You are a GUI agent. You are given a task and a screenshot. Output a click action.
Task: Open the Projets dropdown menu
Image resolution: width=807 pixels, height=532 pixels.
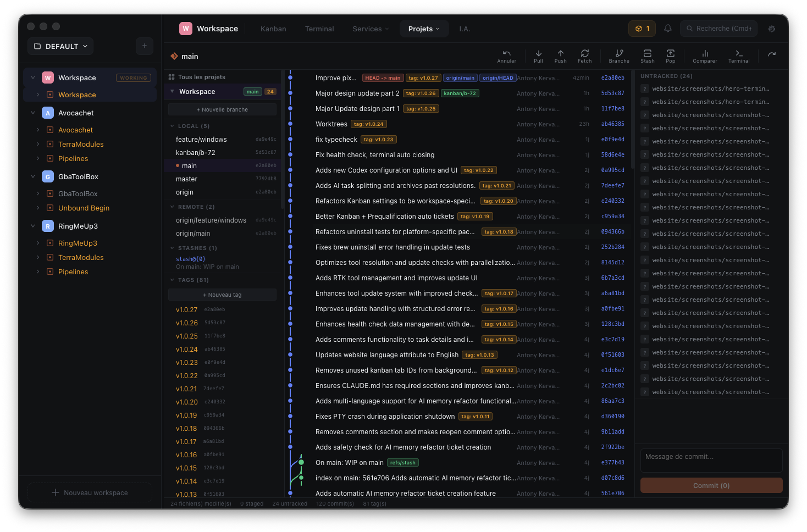[x=424, y=29]
